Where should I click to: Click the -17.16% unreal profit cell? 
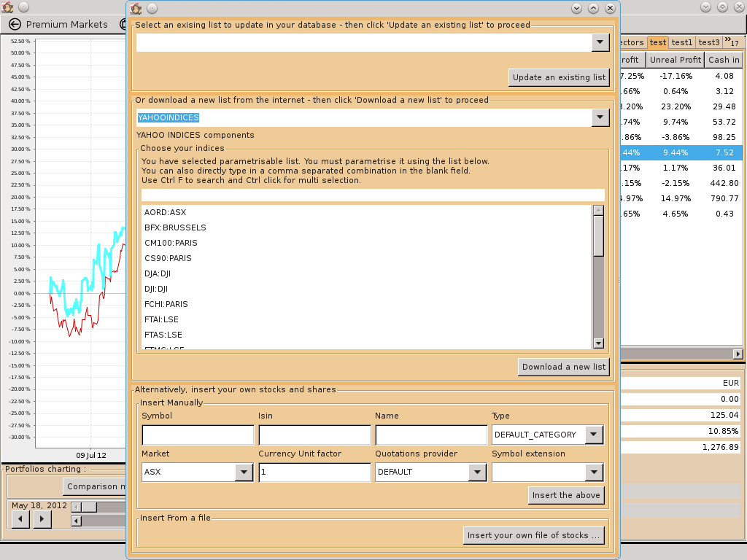[x=676, y=76]
